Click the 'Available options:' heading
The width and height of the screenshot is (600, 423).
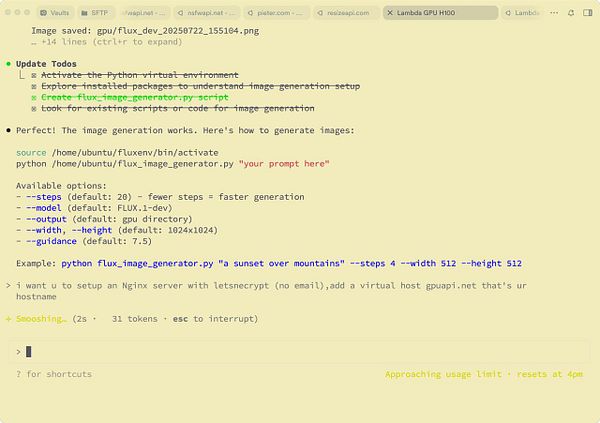tap(61, 186)
